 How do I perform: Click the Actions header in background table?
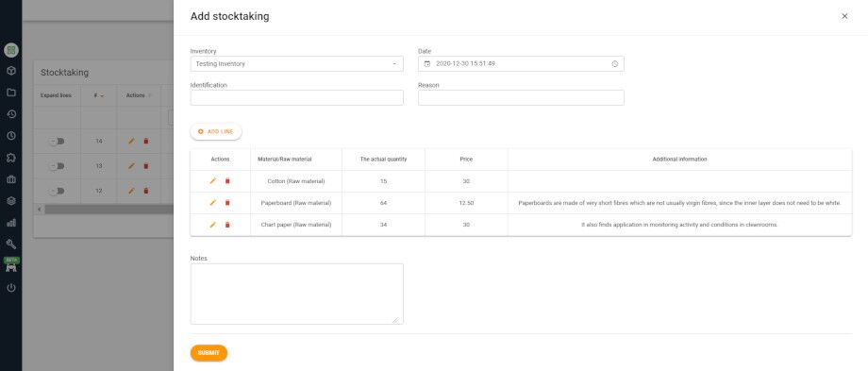[135, 95]
